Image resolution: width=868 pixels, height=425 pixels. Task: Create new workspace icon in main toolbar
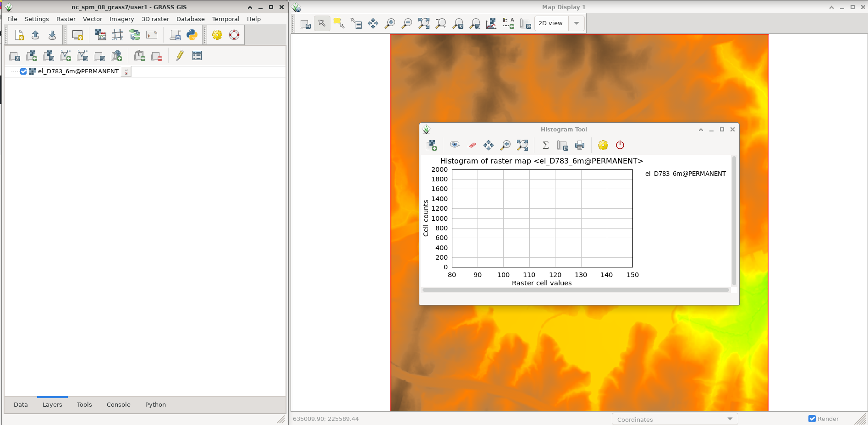click(19, 35)
